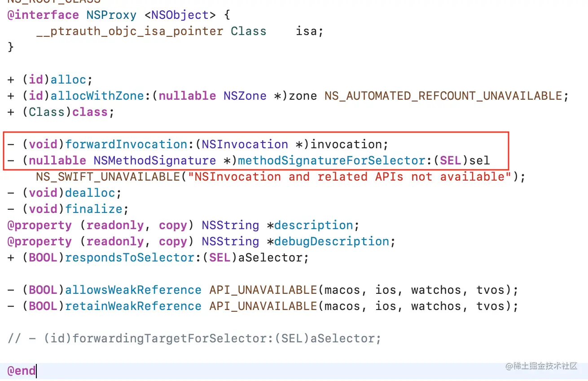Click the red NSInvocation string literal
The image size is (588, 381).
click(350, 177)
